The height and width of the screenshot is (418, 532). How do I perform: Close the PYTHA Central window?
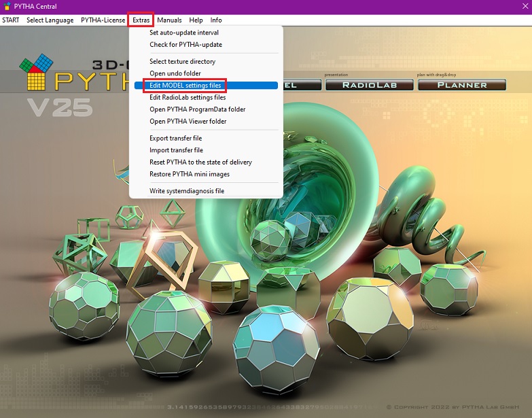tap(525, 6)
